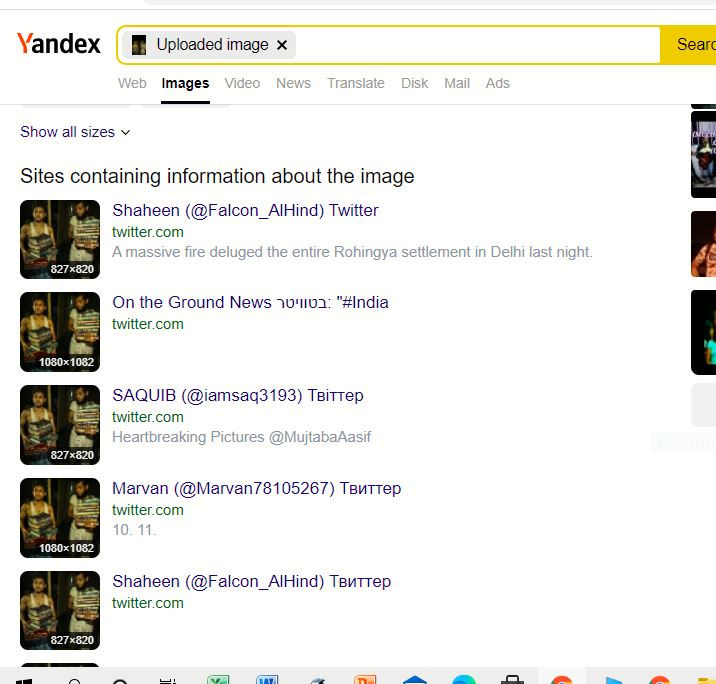Click the 827×820 thumbnail beside SAQUIB result

(60, 424)
